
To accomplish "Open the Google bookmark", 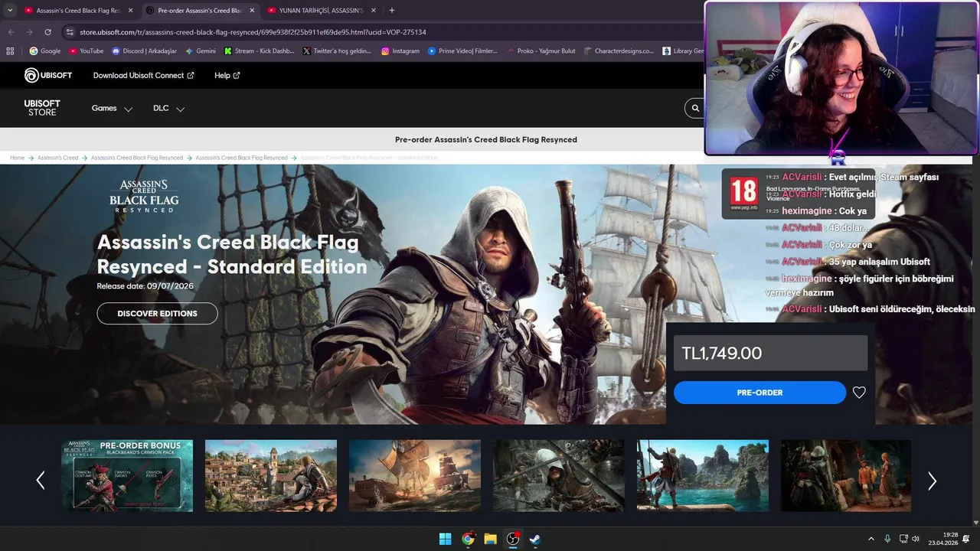I will tap(45, 51).
